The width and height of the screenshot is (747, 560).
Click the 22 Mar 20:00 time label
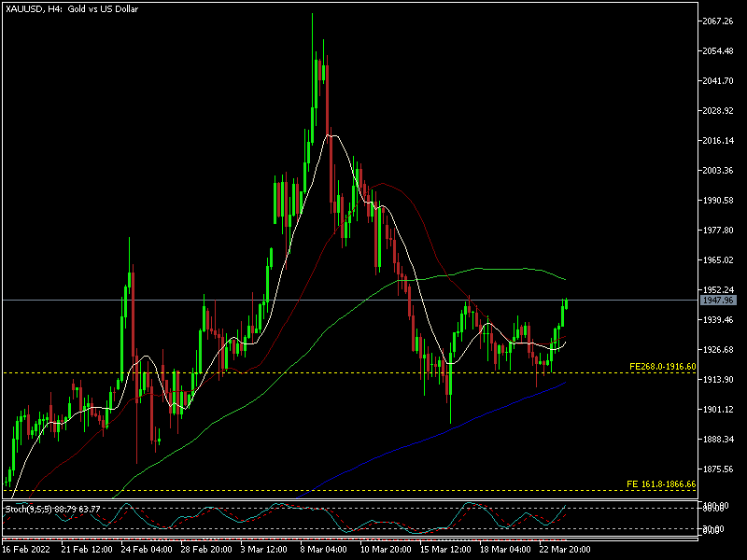tap(564, 550)
